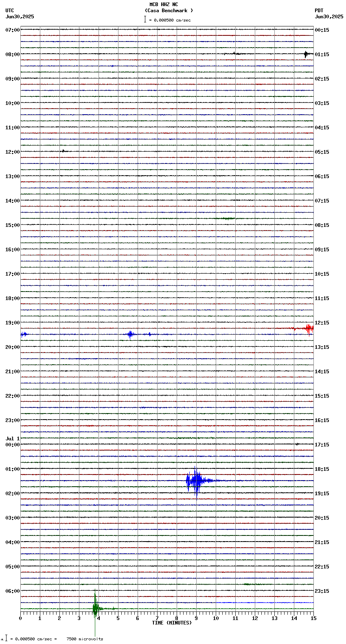Click the 07:00 UTC time label
Viewport: 346px width, 644px height.
[13, 30]
